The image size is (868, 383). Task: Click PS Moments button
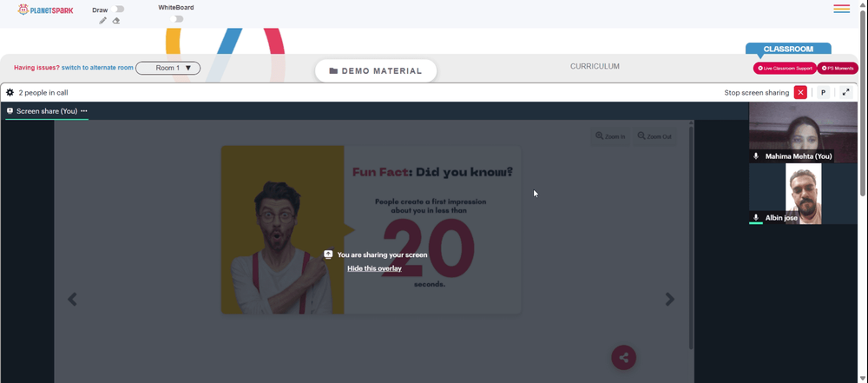[x=838, y=68]
